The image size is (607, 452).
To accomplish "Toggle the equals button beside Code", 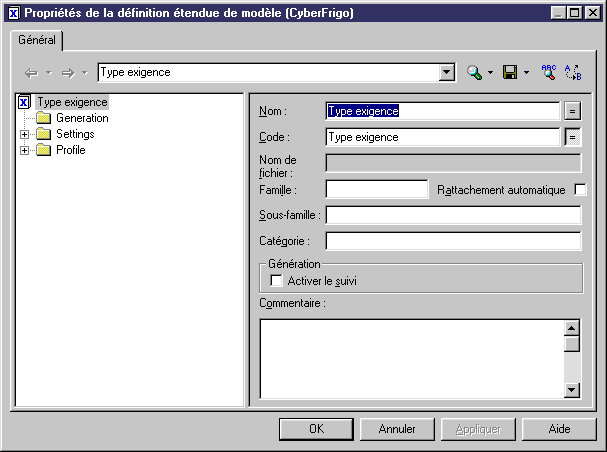I will point(573,137).
